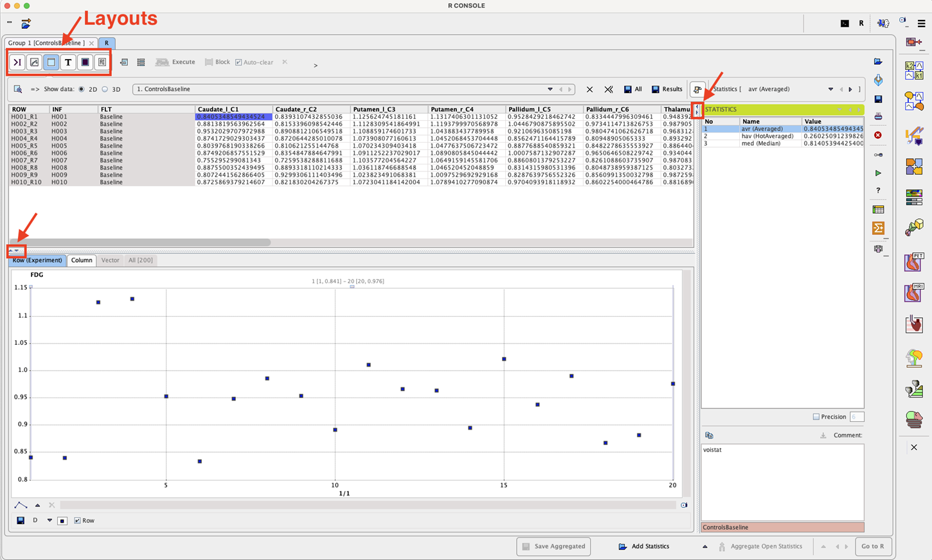The width and height of the screenshot is (932, 560).
Task: Click the printer icon in sidebar
Action: [878, 116]
